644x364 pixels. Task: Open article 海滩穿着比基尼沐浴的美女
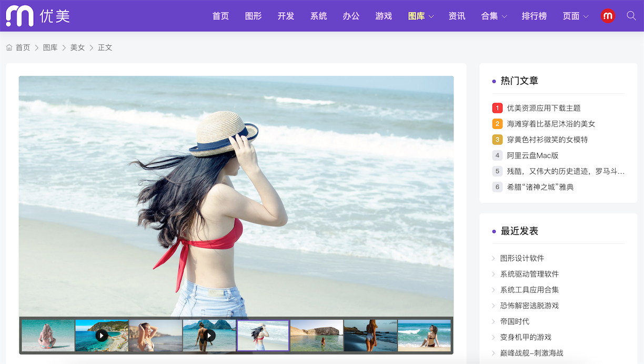(551, 124)
